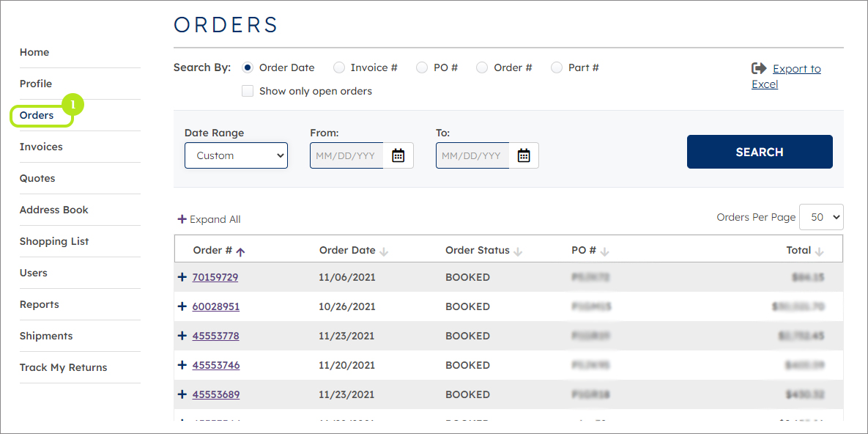Click the From date input field
Screen dimensions: 868x434
(x=346, y=155)
